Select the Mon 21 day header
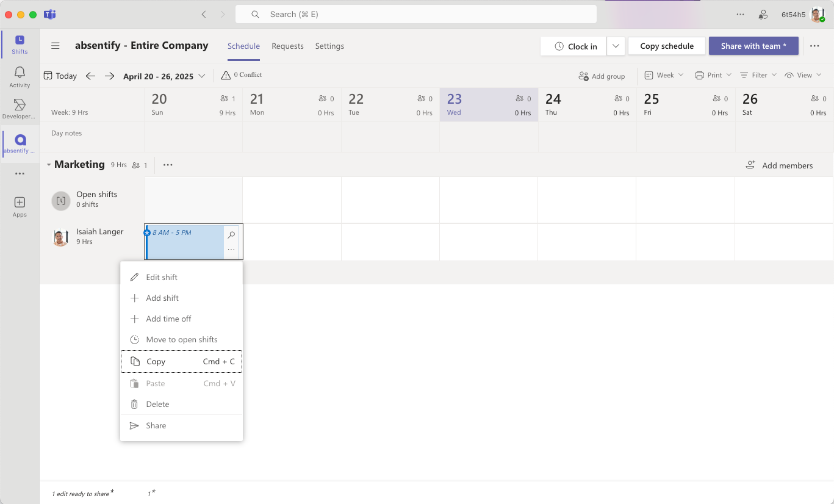The width and height of the screenshot is (834, 504). (292, 104)
